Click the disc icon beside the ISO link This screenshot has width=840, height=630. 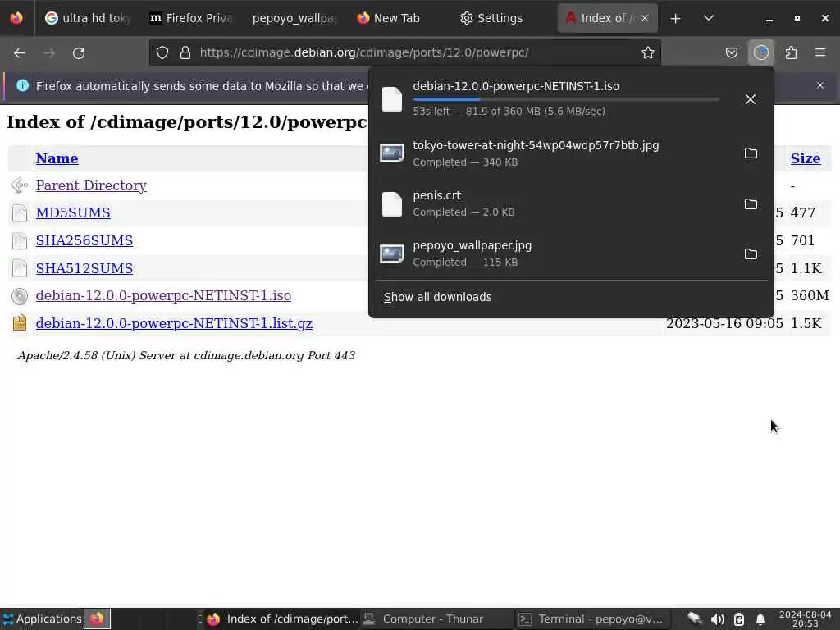point(20,295)
